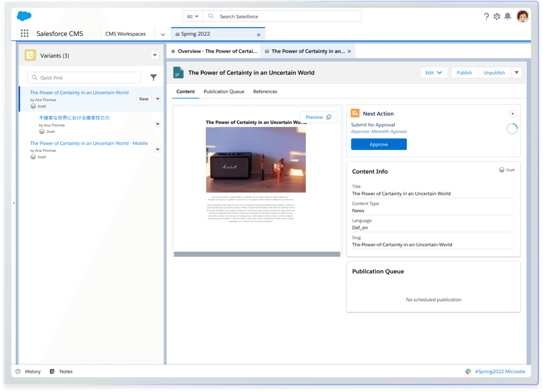Click the variants filter funnel icon
The image size is (543, 392).
point(154,77)
